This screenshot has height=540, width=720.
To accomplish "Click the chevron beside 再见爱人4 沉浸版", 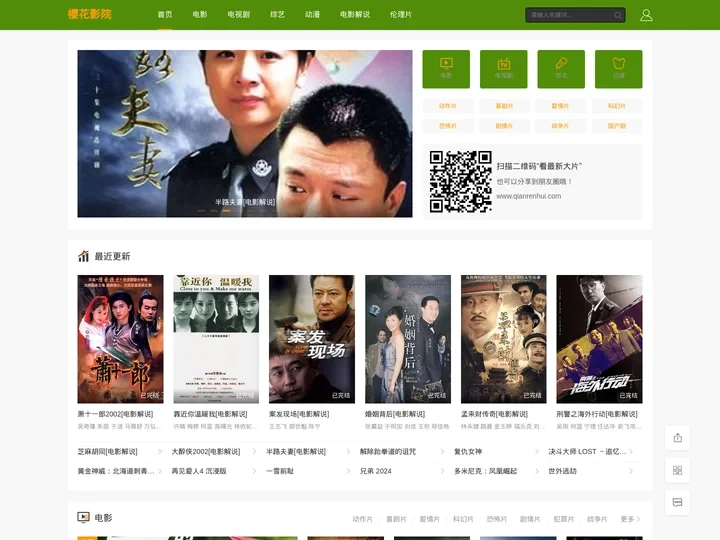I will (x=254, y=471).
